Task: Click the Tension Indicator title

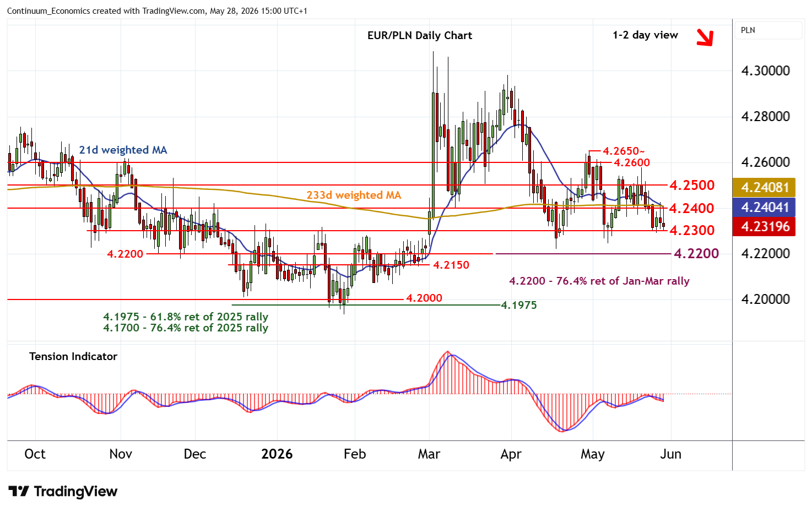Action: pos(73,356)
